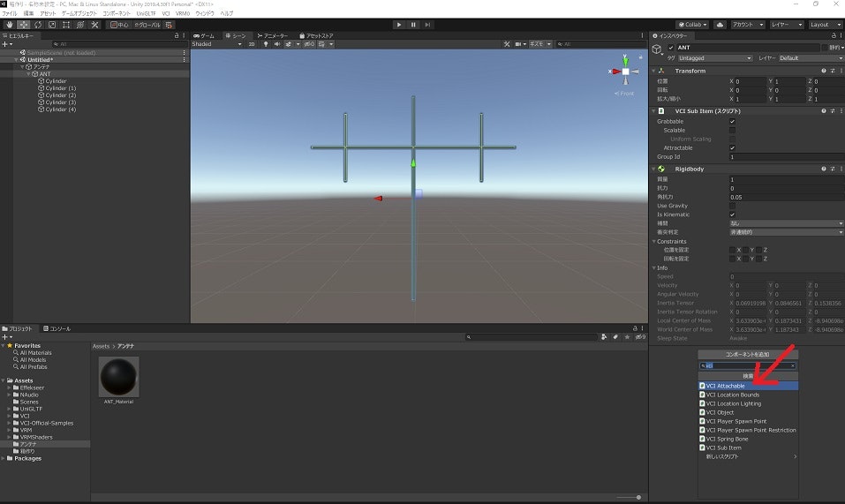
Task: Check freeze position X constraint
Action: [x=732, y=250]
